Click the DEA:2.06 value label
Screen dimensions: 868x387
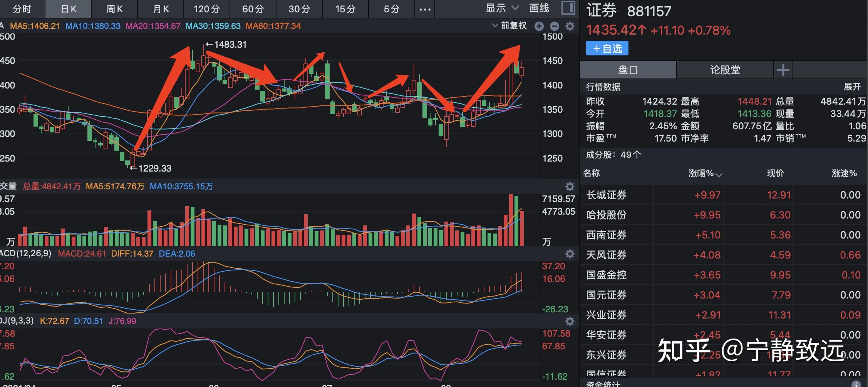(x=177, y=254)
